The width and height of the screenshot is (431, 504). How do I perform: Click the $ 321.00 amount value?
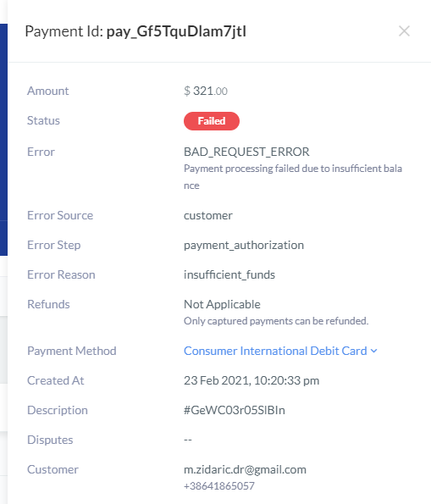tap(206, 91)
